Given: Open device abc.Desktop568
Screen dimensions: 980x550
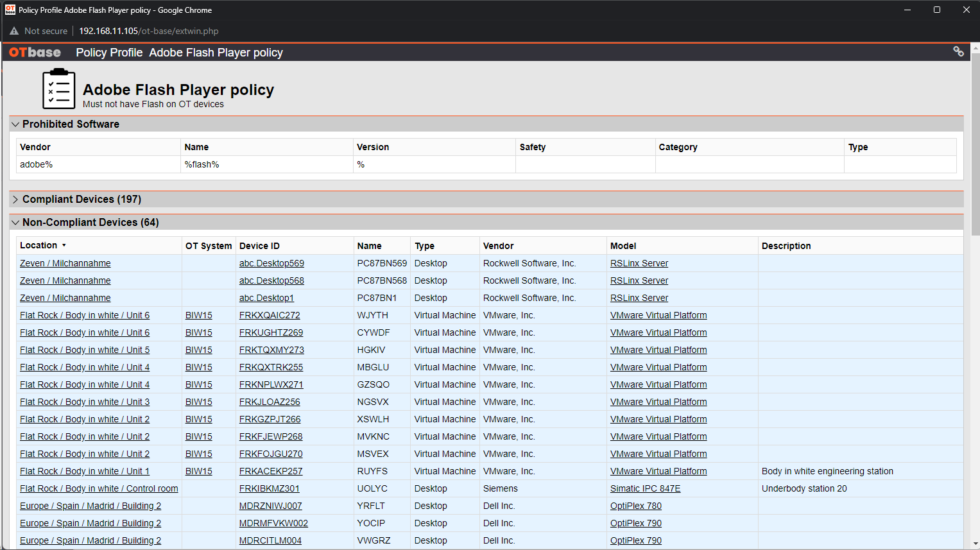Looking at the screenshot, I should (271, 280).
